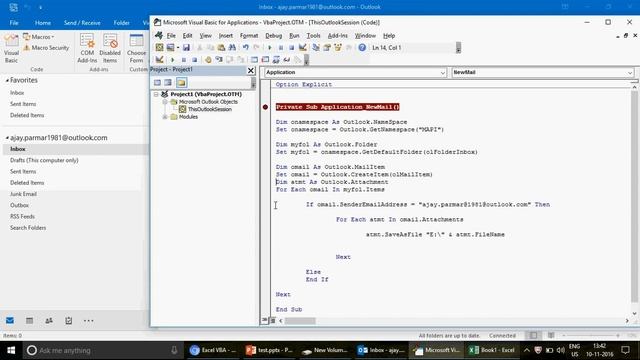Open the Properties Window icon
This screenshot has height=360, width=640.
pyautogui.click(x=327, y=48)
